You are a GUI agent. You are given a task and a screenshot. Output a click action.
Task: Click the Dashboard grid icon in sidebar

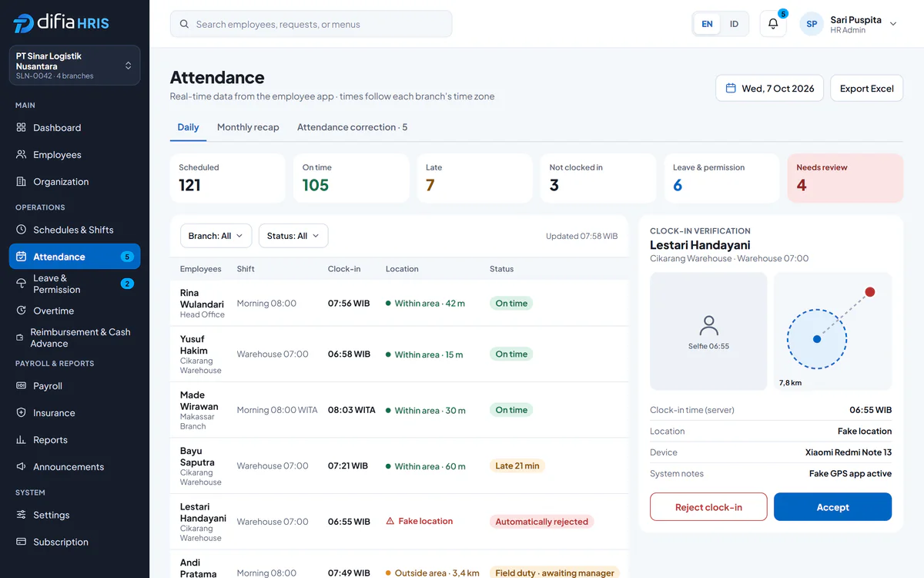pyautogui.click(x=22, y=127)
